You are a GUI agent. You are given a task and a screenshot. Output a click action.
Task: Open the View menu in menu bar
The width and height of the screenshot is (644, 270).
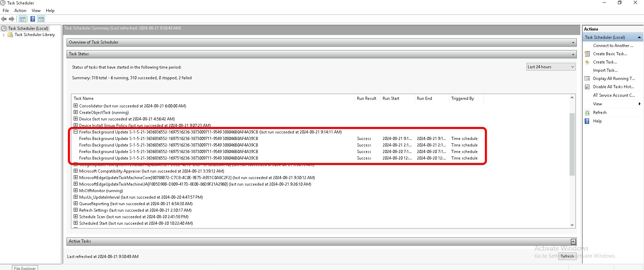pos(36,11)
